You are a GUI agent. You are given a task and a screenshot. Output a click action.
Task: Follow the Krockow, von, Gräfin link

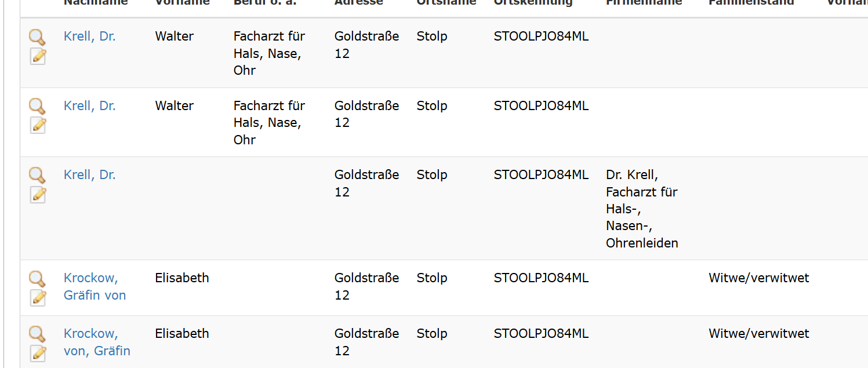(x=97, y=342)
